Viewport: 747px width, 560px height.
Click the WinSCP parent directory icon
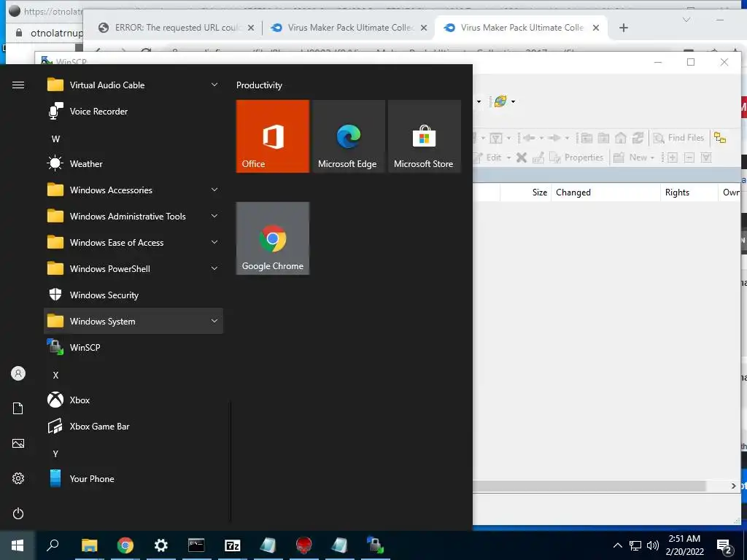pyautogui.click(x=587, y=138)
